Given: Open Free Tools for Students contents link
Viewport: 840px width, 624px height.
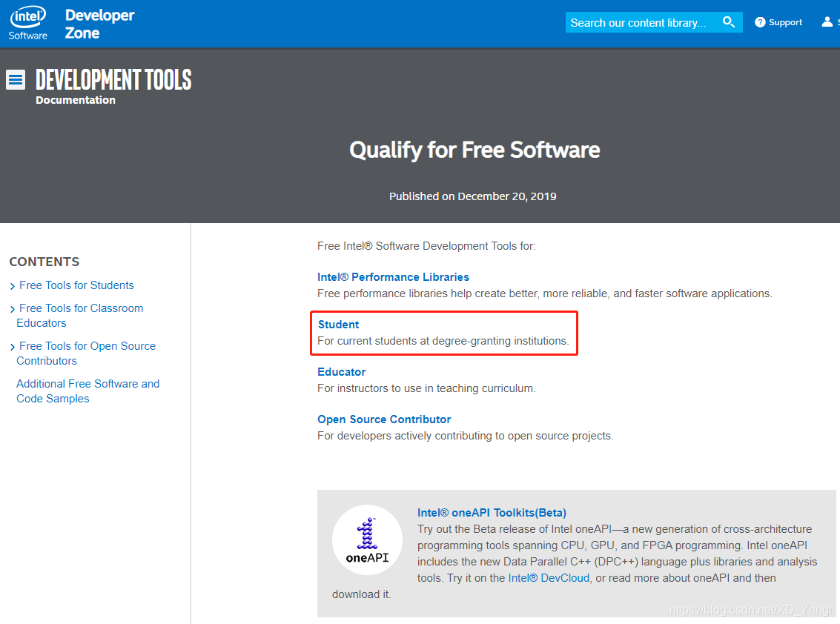Looking at the screenshot, I should (x=76, y=285).
